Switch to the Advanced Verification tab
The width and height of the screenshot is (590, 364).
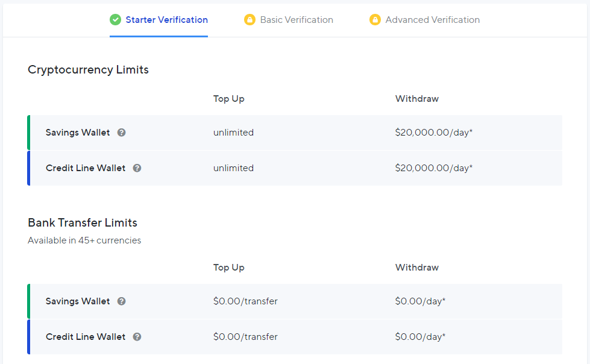pyautogui.click(x=424, y=19)
